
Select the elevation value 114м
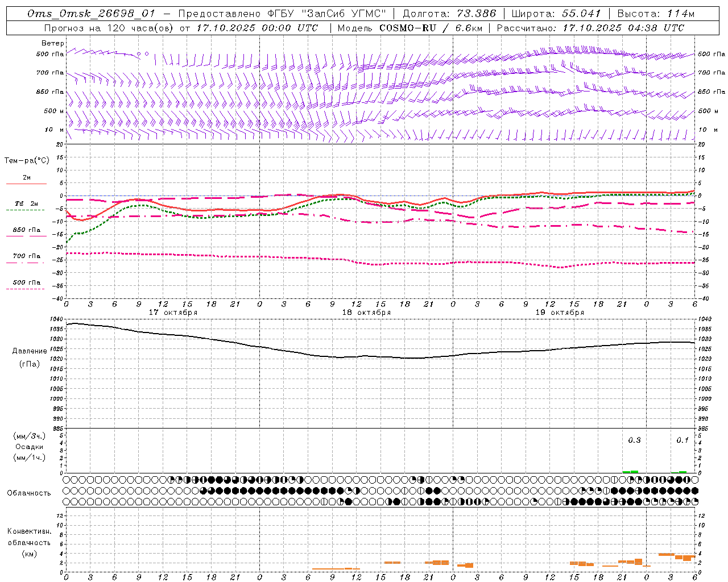point(681,14)
